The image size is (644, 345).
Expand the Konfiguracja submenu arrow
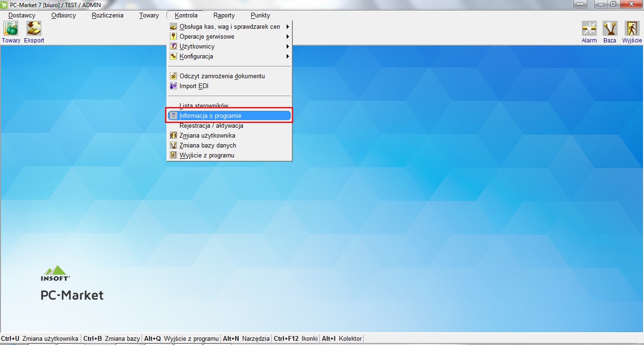click(x=287, y=57)
